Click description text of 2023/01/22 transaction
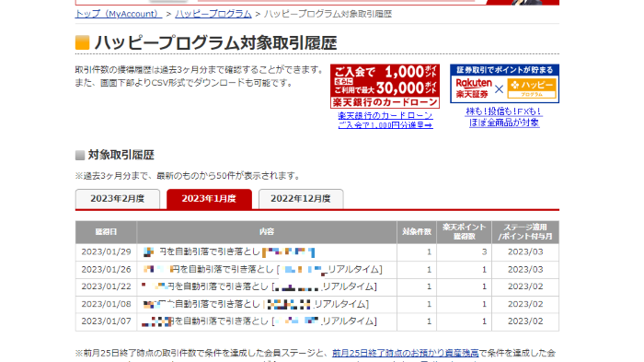This screenshot has height=362, width=644. click(259, 286)
